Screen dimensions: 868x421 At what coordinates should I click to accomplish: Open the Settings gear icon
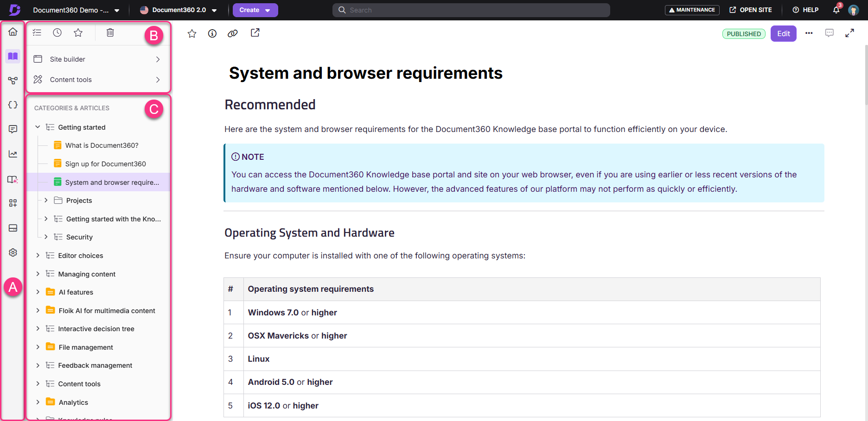13,252
